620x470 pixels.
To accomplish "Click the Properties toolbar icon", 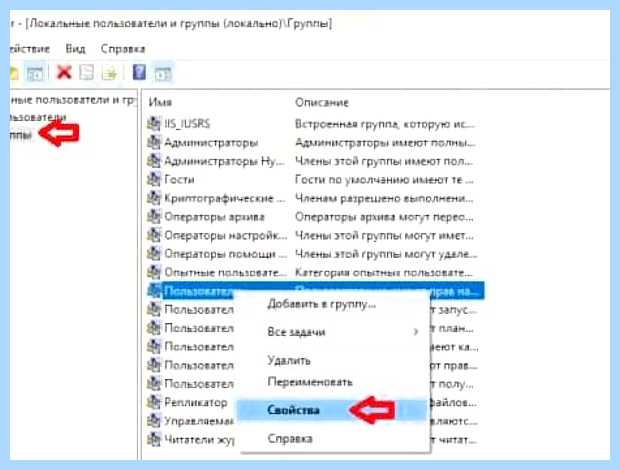I will click(87, 73).
